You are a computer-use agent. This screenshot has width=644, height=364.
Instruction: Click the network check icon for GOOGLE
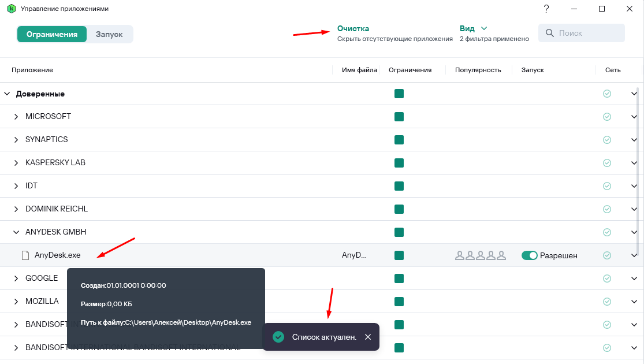pyautogui.click(x=607, y=278)
